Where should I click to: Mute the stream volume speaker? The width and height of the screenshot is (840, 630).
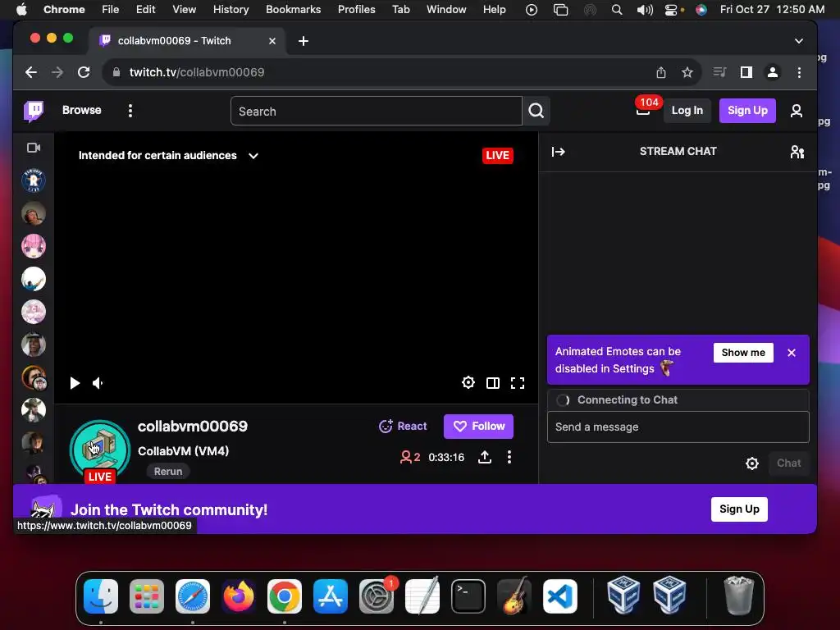[x=98, y=383]
